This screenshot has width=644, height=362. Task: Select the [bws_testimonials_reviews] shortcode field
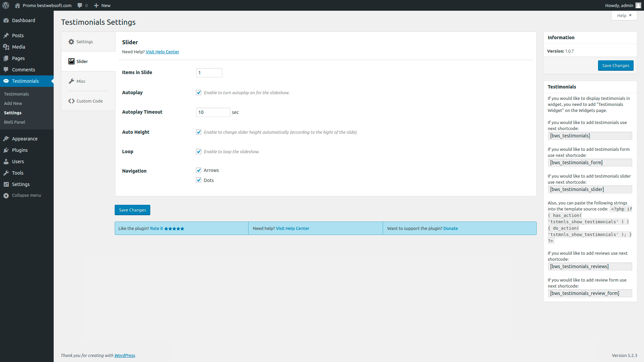pos(590,266)
